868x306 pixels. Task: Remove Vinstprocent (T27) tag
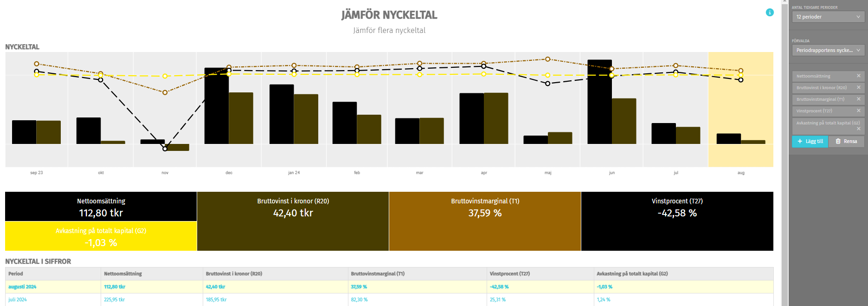click(x=858, y=111)
